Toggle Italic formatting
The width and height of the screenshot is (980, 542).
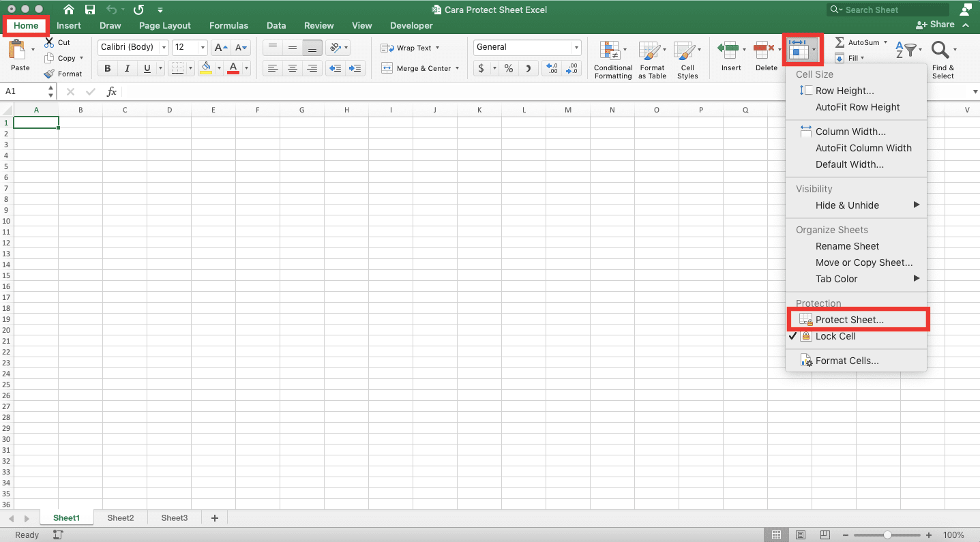(x=128, y=68)
